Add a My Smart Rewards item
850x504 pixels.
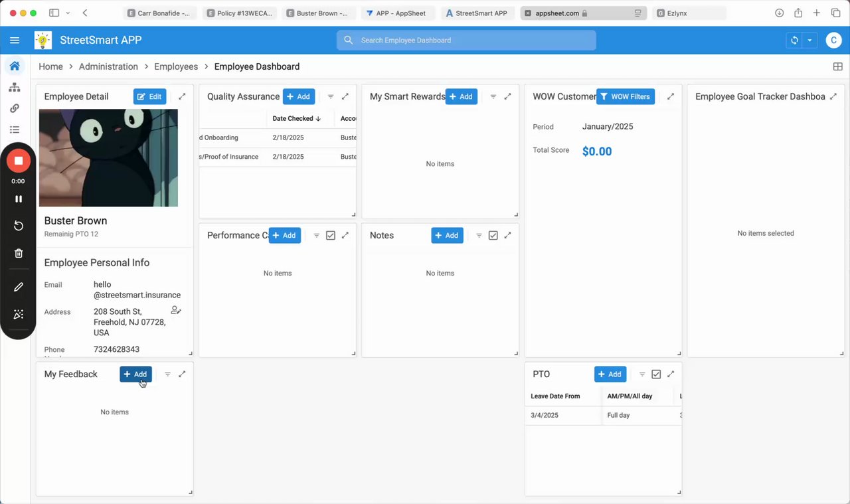point(461,96)
